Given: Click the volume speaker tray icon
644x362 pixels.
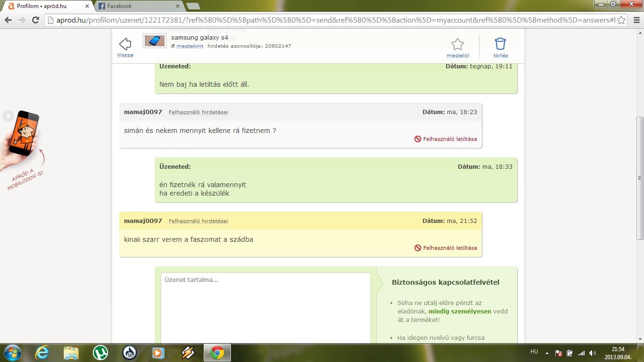Looking at the screenshot, I should [x=593, y=353].
